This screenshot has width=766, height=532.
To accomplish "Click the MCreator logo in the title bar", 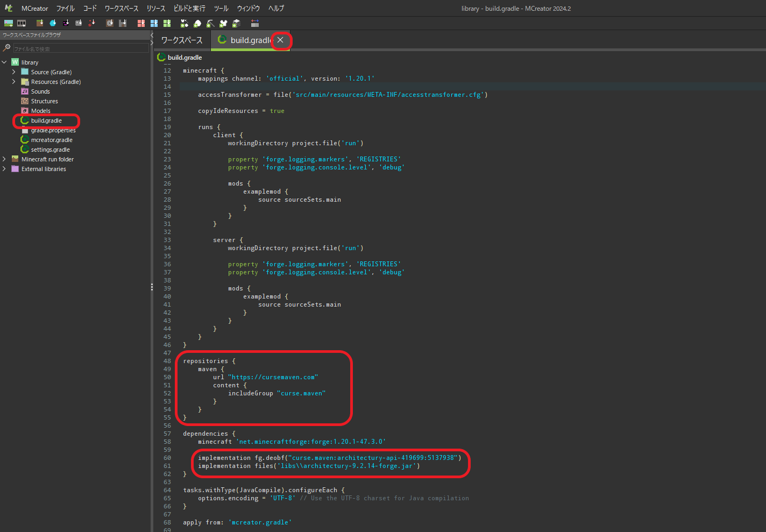I will [x=8, y=8].
